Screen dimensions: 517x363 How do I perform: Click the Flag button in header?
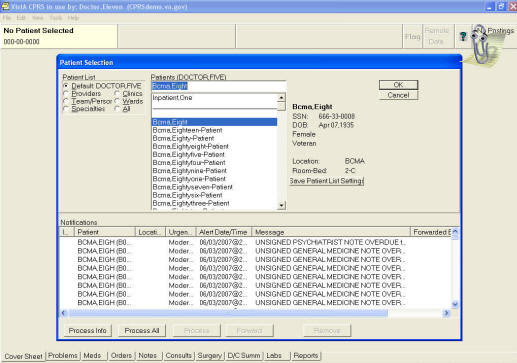pos(413,36)
